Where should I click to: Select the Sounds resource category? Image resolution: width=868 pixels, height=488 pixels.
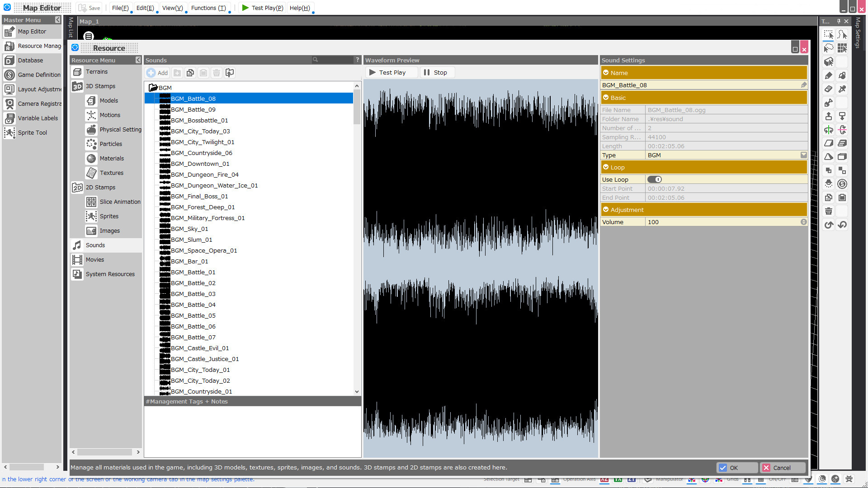pos(95,245)
